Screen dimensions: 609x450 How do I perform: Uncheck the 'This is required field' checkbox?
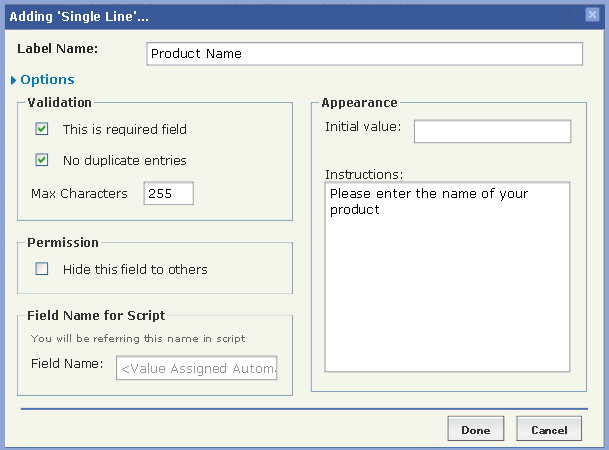point(42,129)
